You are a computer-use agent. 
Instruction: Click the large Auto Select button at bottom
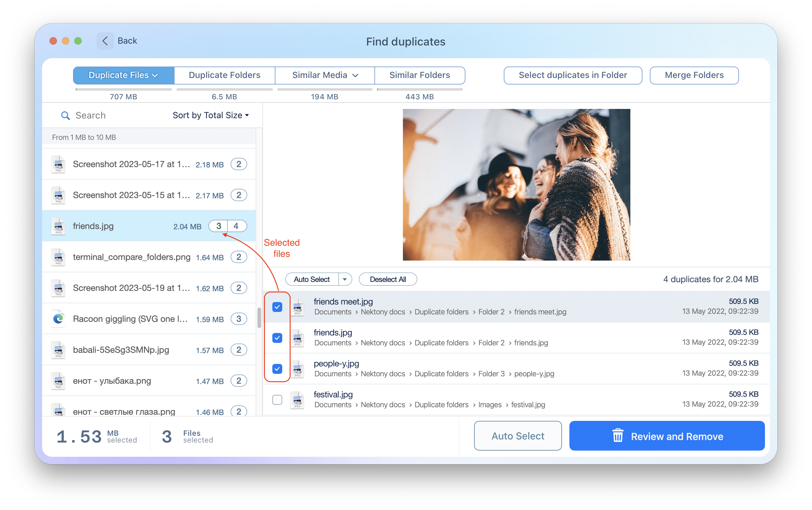tap(518, 436)
